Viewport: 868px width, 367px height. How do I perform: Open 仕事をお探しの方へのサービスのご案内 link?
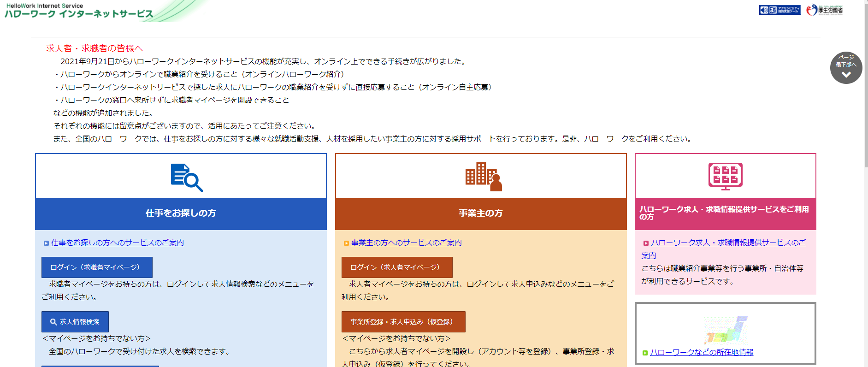[x=118, y=243]
